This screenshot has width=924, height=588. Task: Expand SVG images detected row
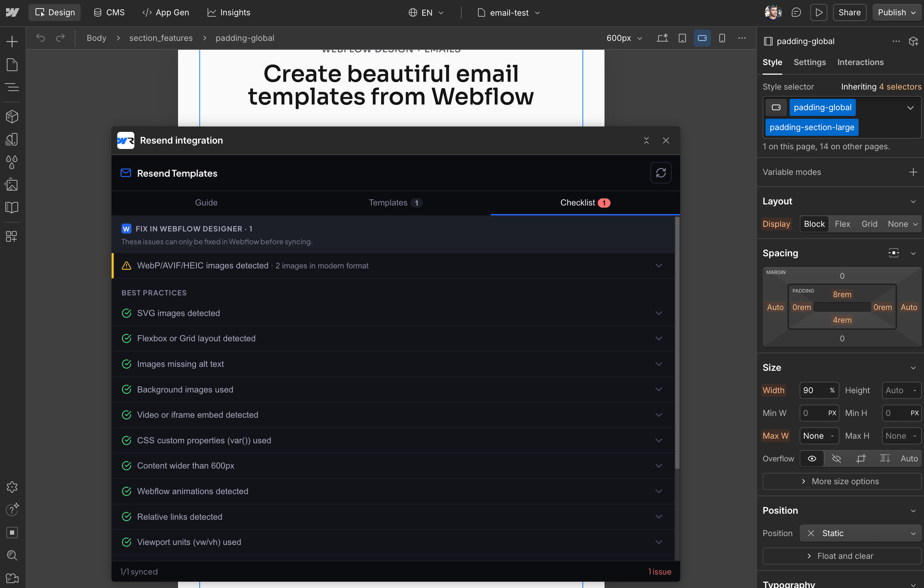click(393, 313)
